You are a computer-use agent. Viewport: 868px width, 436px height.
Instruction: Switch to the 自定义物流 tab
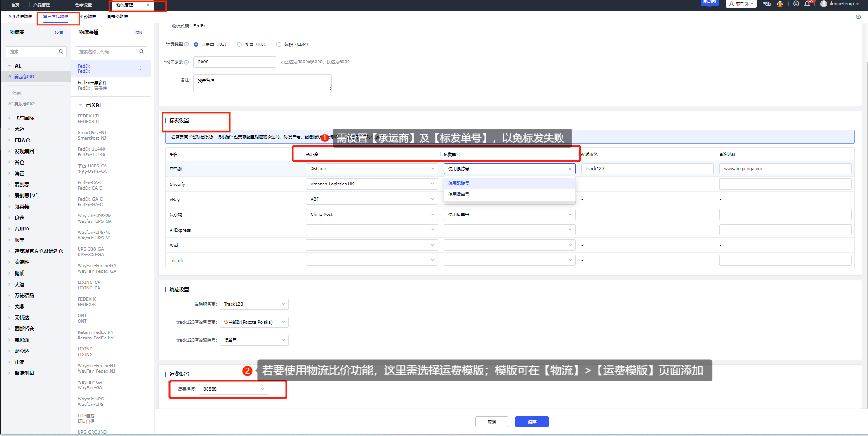pos(117,17)
